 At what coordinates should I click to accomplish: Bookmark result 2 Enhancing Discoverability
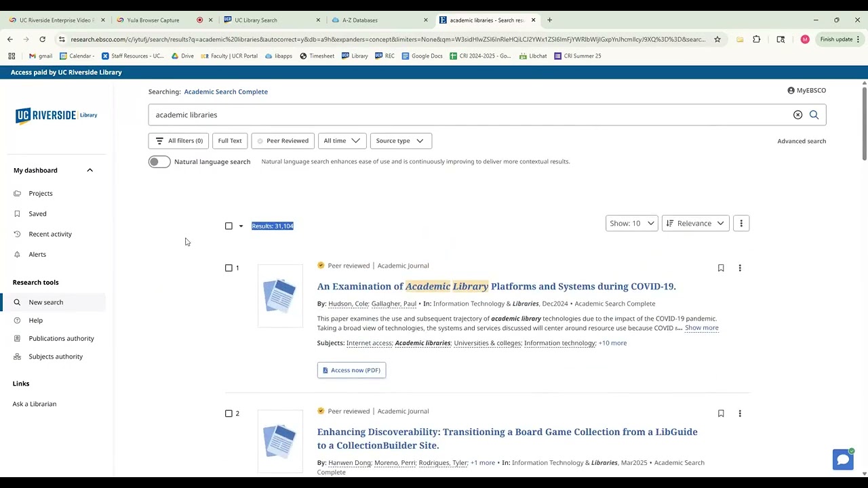[721, 413]
